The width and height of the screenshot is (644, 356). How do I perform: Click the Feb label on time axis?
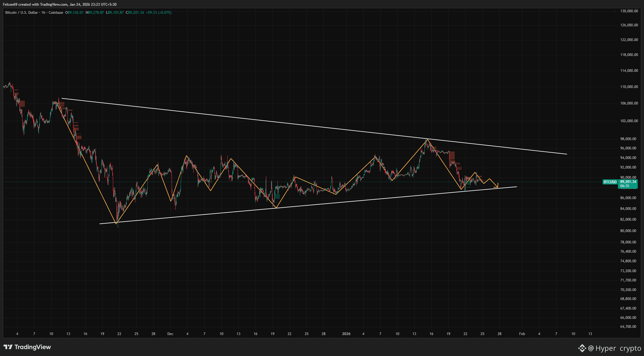[522, 334]
